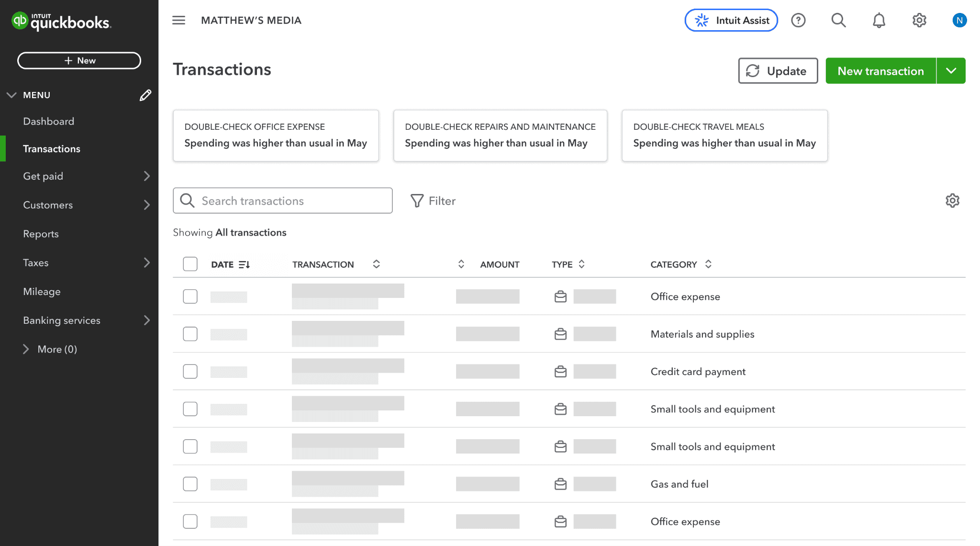Click the briefcase icon in Credit card payment row
This screenshot has width=980, height=546.
tap(560, 371)
